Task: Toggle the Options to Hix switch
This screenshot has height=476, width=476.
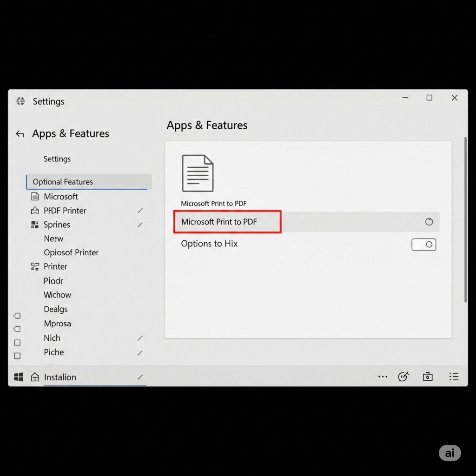Action: tap(423, 245)
